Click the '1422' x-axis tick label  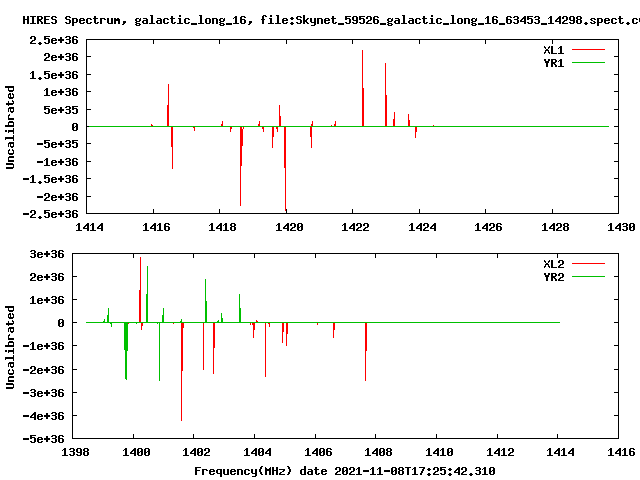coord(355,227)
